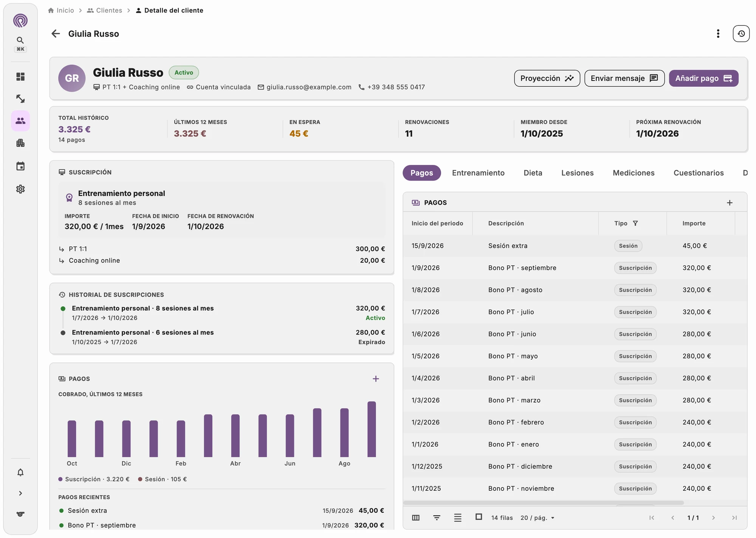Screen dimensions: 756x538
Task: Go to next page of payments
Action: [x=713, y=518]
